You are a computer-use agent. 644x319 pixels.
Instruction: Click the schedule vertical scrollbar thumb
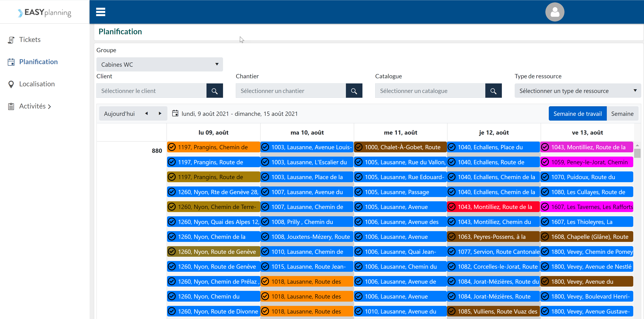click(637, 153)
